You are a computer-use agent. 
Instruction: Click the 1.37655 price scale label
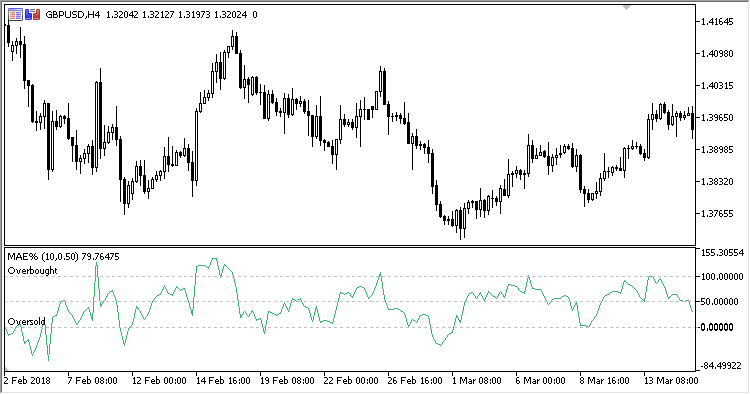pos(717,214)
